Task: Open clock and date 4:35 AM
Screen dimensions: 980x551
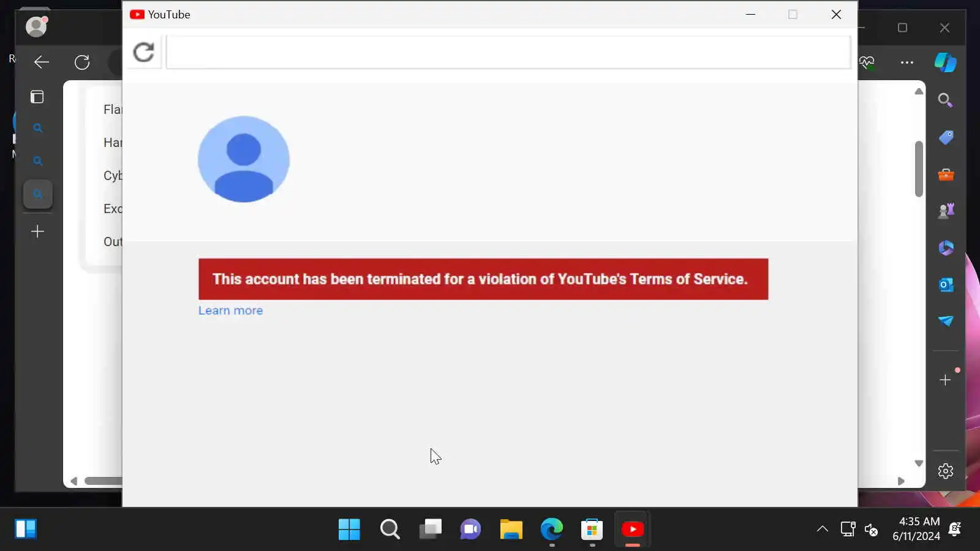Action: coord(916,529)
